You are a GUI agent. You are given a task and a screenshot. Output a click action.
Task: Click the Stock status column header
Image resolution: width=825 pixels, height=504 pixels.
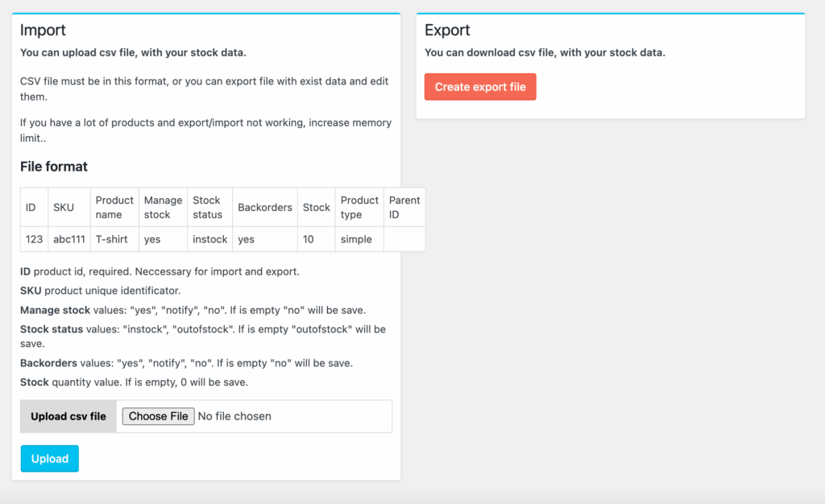pyautogui.click(x=207, y=208)
